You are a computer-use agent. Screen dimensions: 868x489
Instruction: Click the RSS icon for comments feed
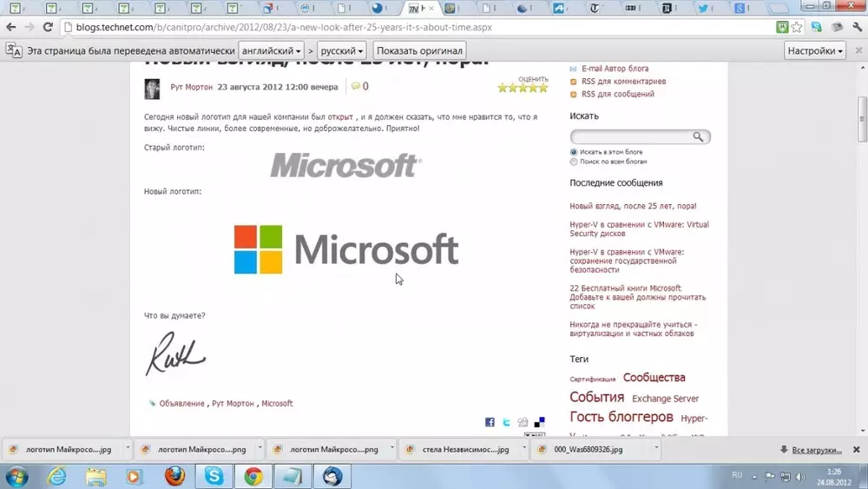pyautogui.click(x=573, y=82)
